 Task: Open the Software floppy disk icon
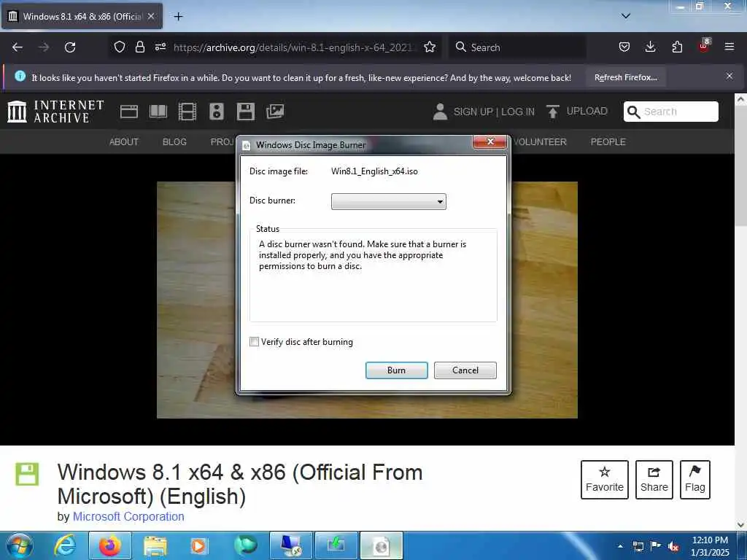246,112
